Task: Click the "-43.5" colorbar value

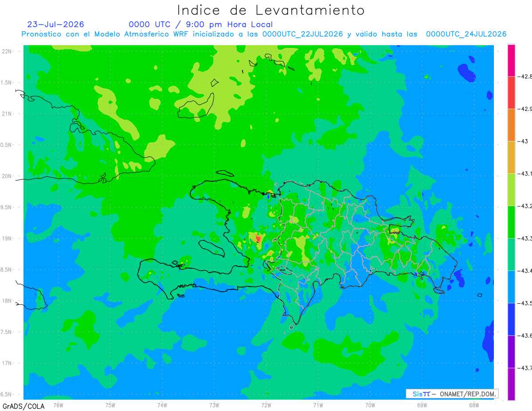Action: coord(524,303)
